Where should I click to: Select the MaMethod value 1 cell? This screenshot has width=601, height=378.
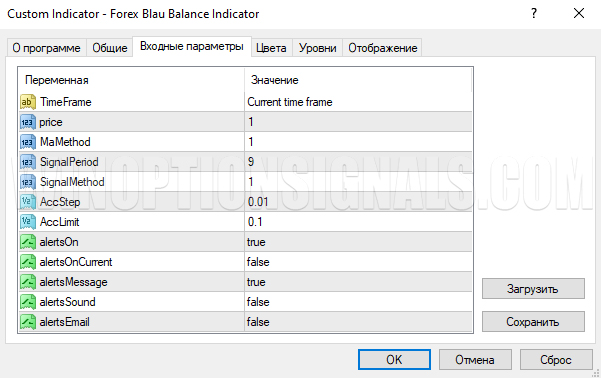pyautogui.click(x=358, y=142)
